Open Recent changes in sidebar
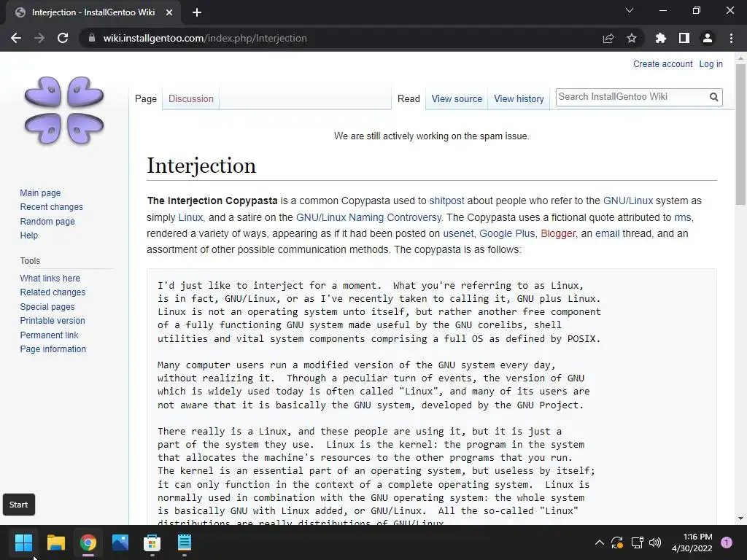The image size is (747, 560). pos(52,206)
